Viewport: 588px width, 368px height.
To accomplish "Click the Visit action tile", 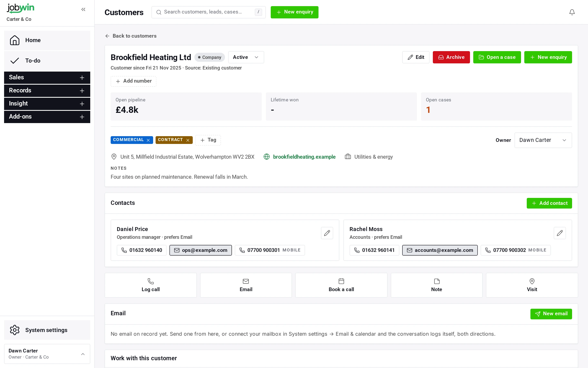I will 532,285.
